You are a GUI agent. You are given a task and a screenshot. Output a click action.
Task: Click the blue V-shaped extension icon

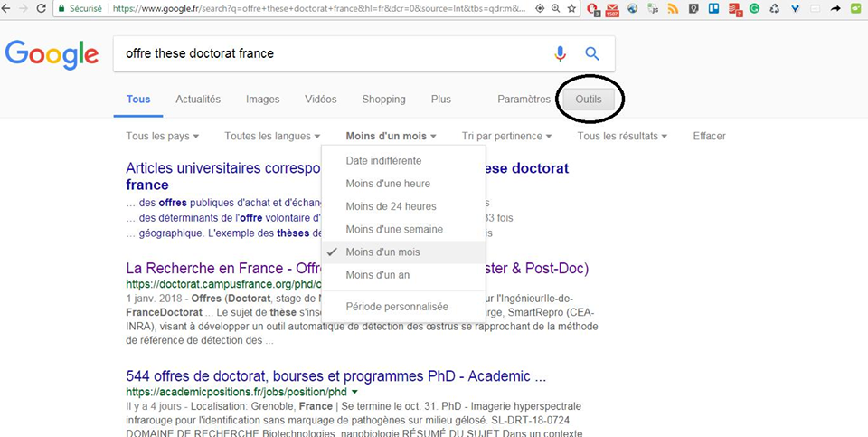pos(795,8)
